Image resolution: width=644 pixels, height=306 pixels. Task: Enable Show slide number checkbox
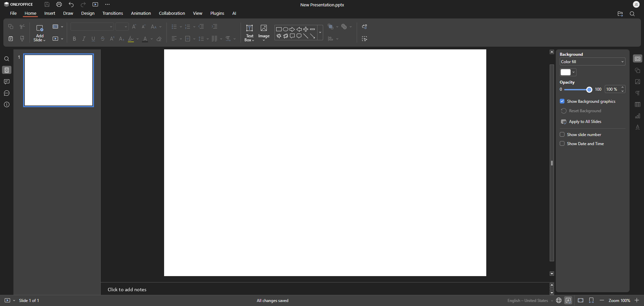(562, 134)
